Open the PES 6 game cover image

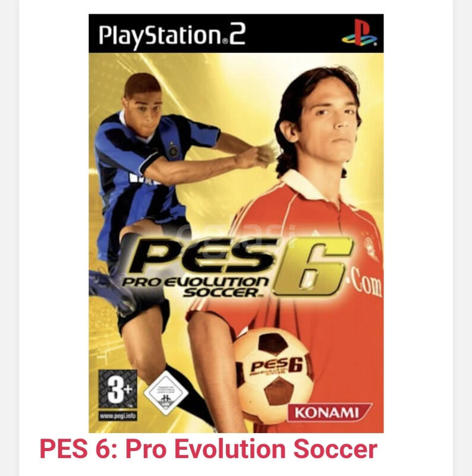coord(236,223)
